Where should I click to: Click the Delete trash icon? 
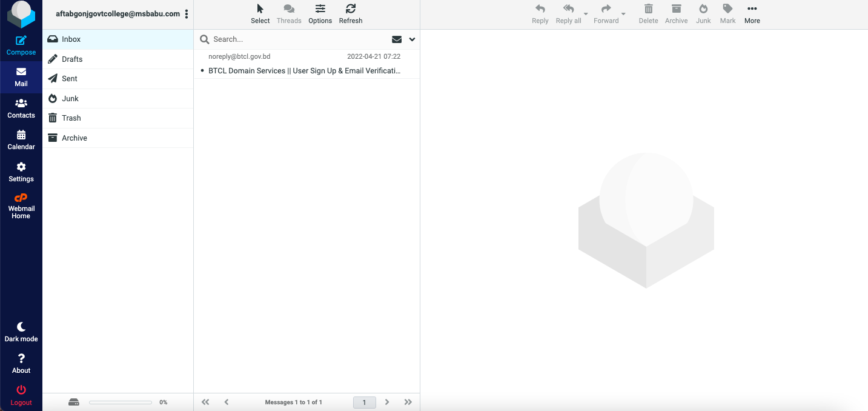648,14
